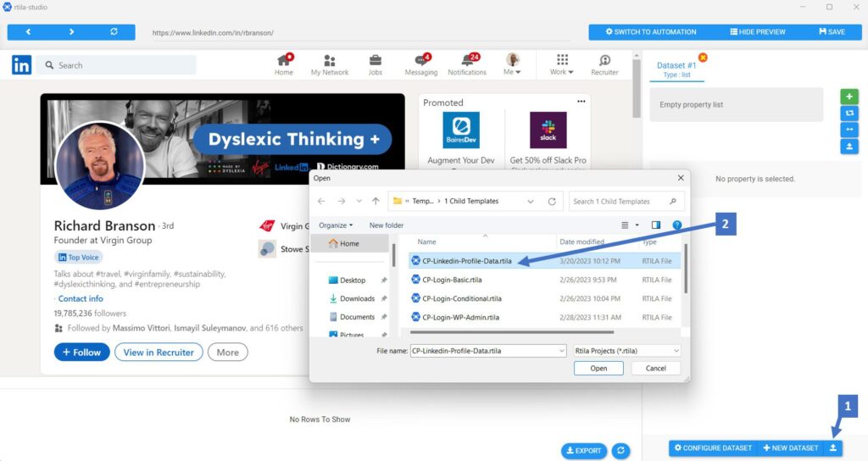Viewport: 868px width, 461px height.
Task: Go up one folder level in Open dialog
Action: [x=376, y=202]
